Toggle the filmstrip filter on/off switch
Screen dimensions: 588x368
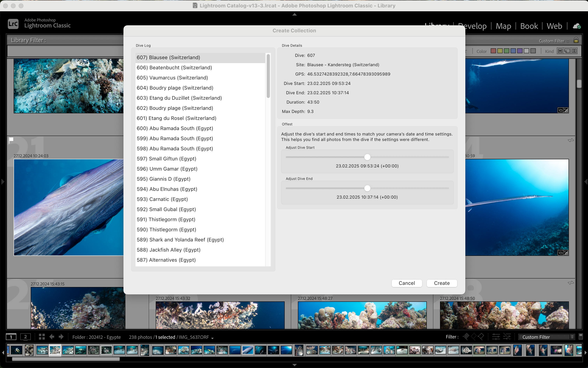pyautogui.click(x=580, y=337)
